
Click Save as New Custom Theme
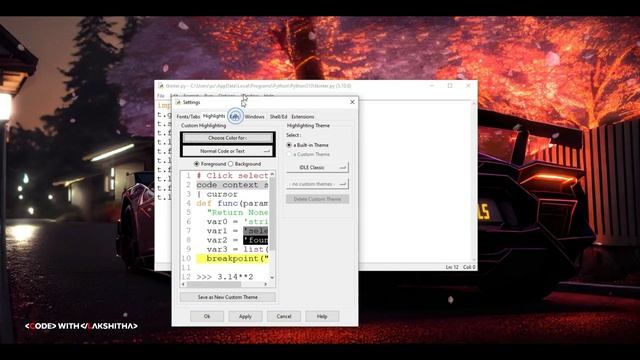point(227,297)
